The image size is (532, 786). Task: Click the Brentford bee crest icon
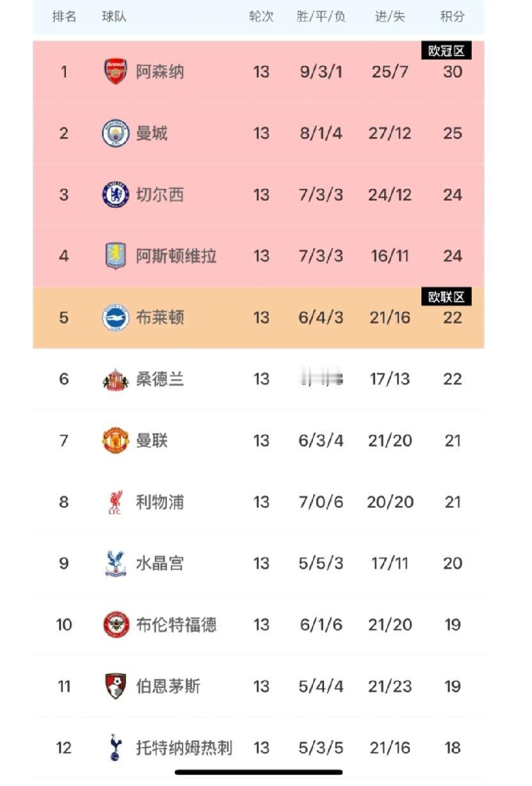[x=116, y=625]
